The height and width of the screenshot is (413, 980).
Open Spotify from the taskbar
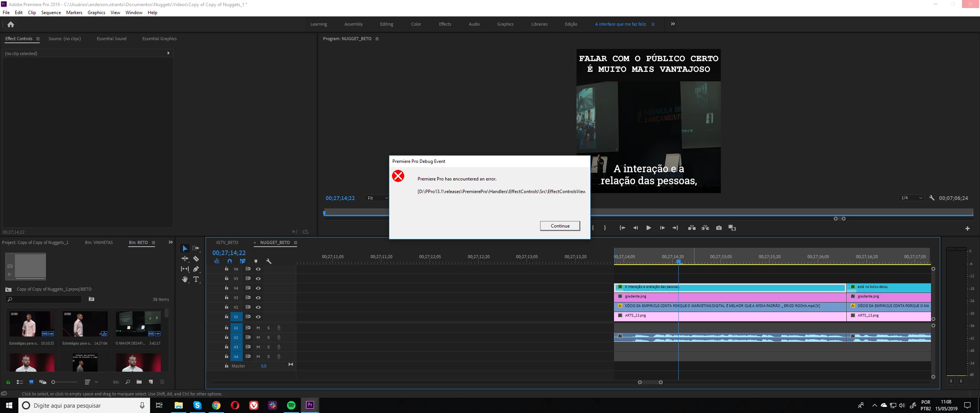point(291,405)
